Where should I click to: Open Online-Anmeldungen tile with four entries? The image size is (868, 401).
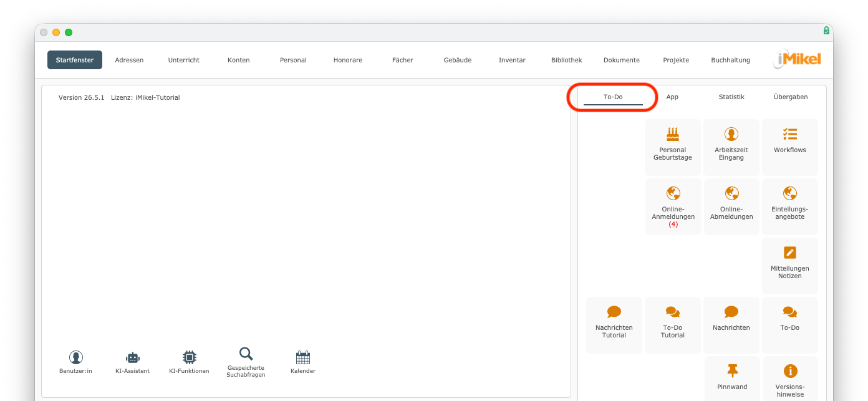pos(673,206)
